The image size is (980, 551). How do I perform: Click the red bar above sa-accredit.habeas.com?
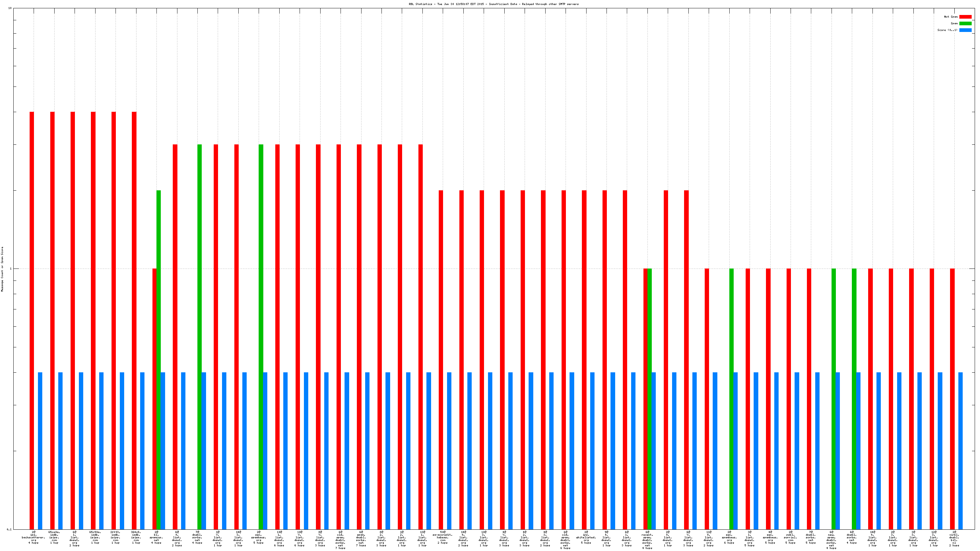pos(440,359)
